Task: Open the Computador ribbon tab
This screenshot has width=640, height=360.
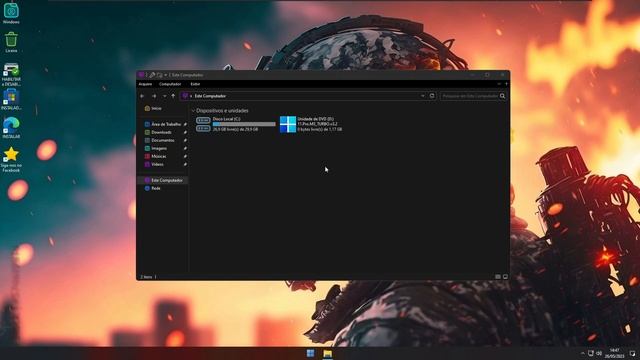Action: [170, 84]
